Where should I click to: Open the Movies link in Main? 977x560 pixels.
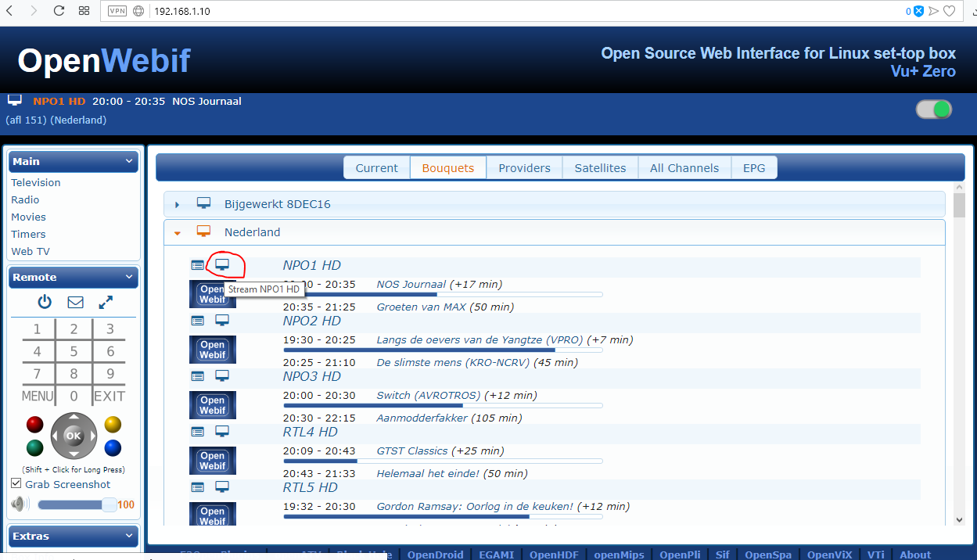(28, 217)
